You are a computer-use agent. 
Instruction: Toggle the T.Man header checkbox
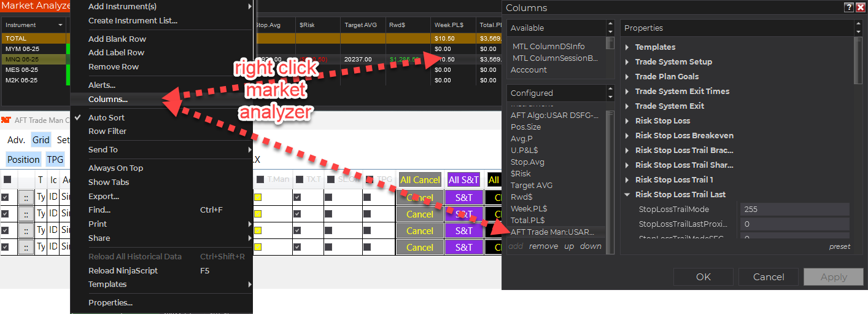pyautogui.click(x=260, y=179)
